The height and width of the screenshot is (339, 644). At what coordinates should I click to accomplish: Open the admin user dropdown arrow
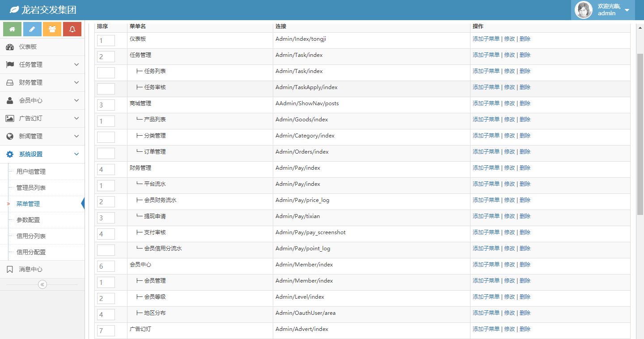click(627, 10)
